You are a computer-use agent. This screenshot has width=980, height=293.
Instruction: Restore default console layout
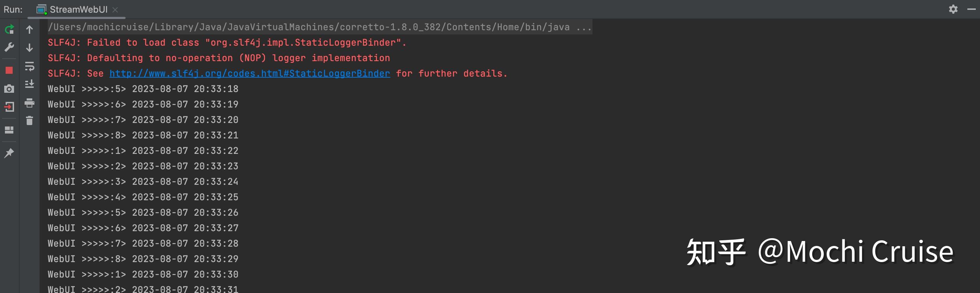[x=8, y=130]
